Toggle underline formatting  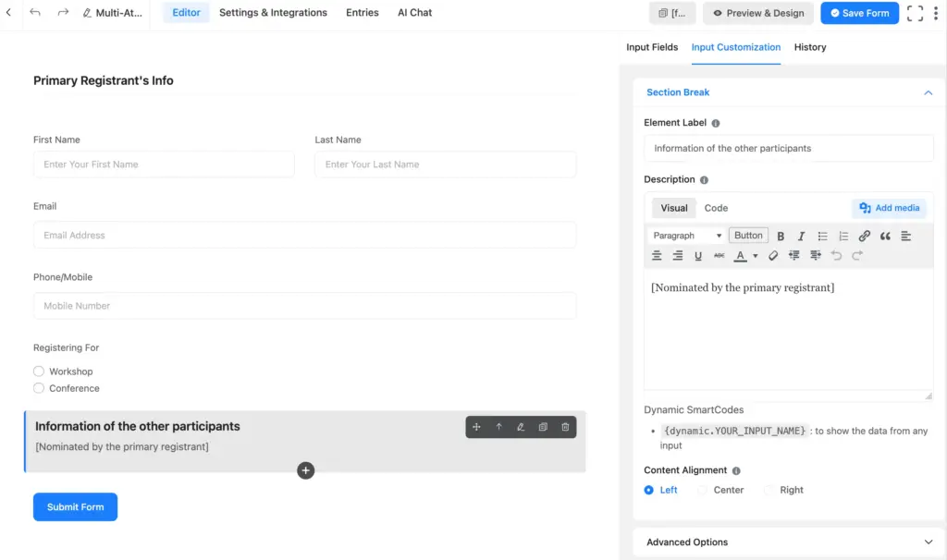click(x=698, y=256)
